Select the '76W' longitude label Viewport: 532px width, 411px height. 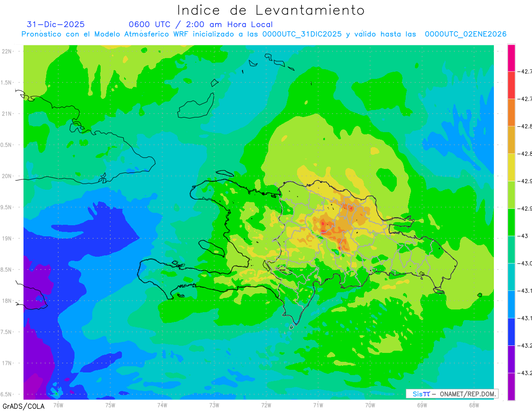click(58, 405)
